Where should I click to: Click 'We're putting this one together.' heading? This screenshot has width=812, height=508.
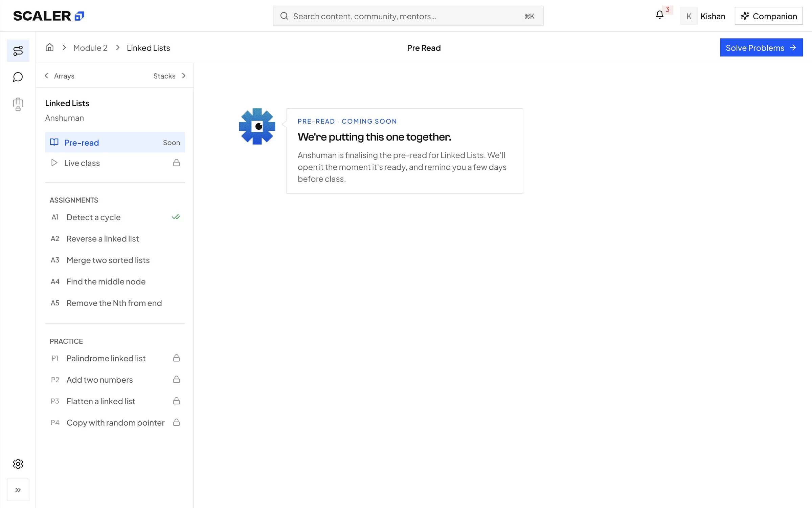374,137
